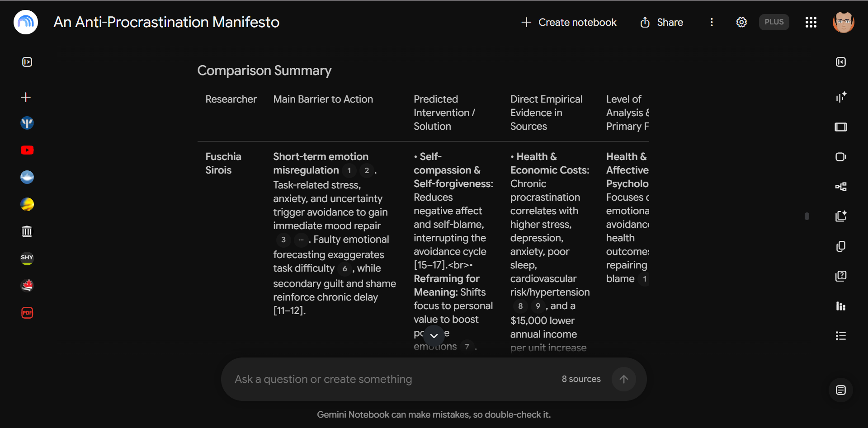Click the scroll-down chevron over the table

pyautogui.click(x=434, y=336)
